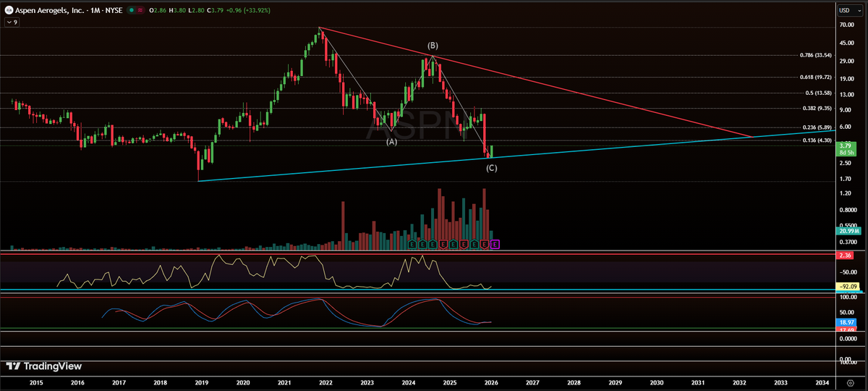Click the 29.00 price scale value
The image size is (868, 391).
[x=847, y=60]
